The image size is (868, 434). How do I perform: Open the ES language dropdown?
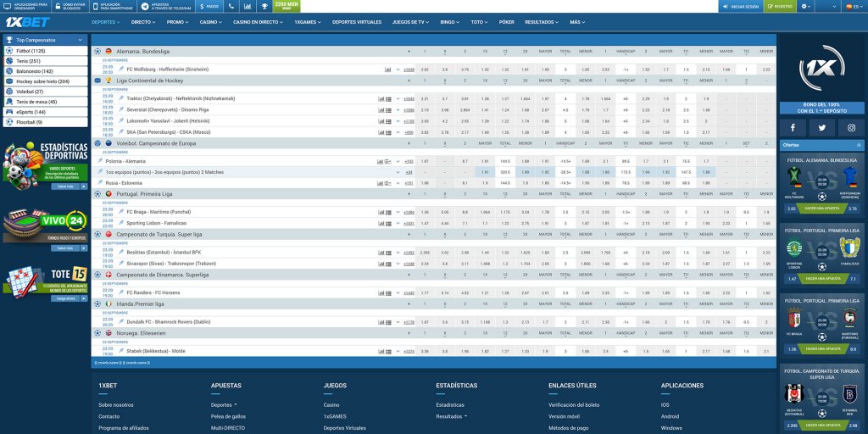click(855, 6)
